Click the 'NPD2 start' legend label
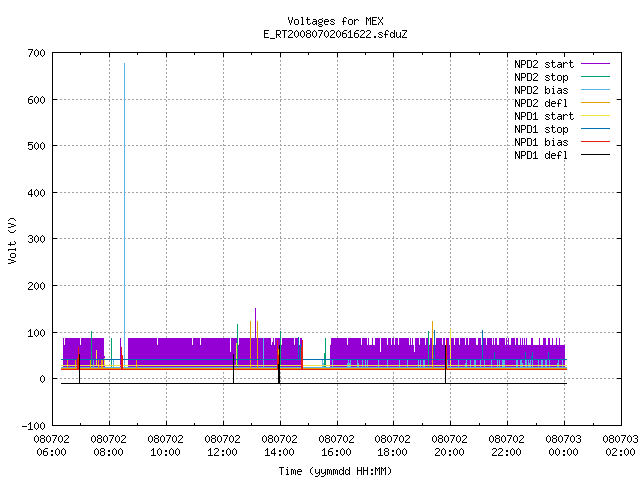 coord(544,64)
